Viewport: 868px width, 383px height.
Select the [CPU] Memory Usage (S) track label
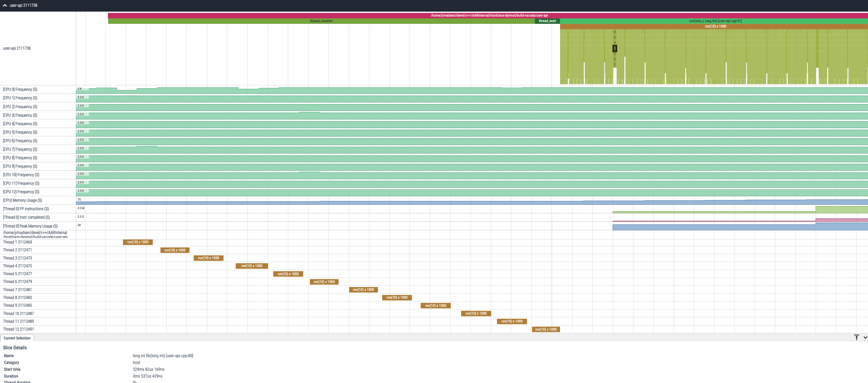coord(22,200)
